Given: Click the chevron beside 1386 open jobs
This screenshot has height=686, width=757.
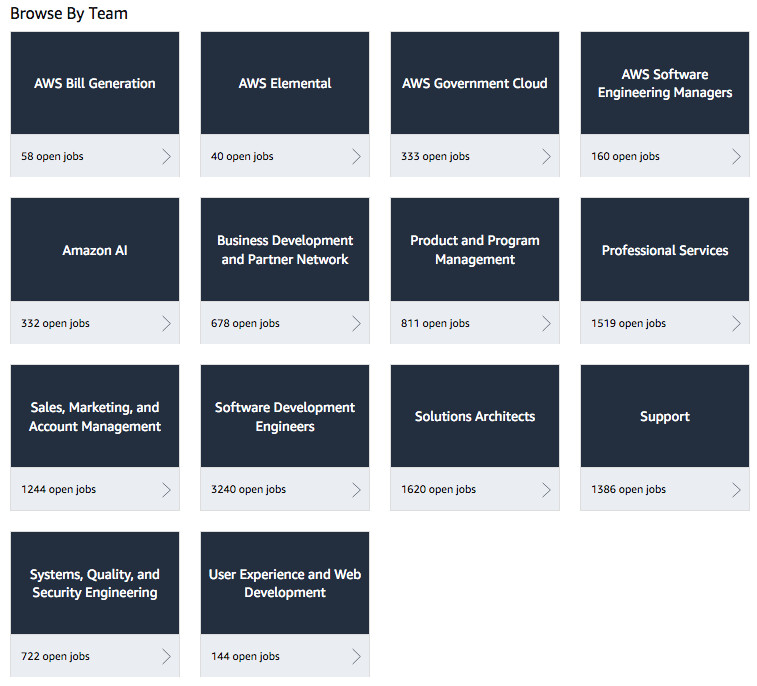Looking at the screenshot, I should pos(736,490).
